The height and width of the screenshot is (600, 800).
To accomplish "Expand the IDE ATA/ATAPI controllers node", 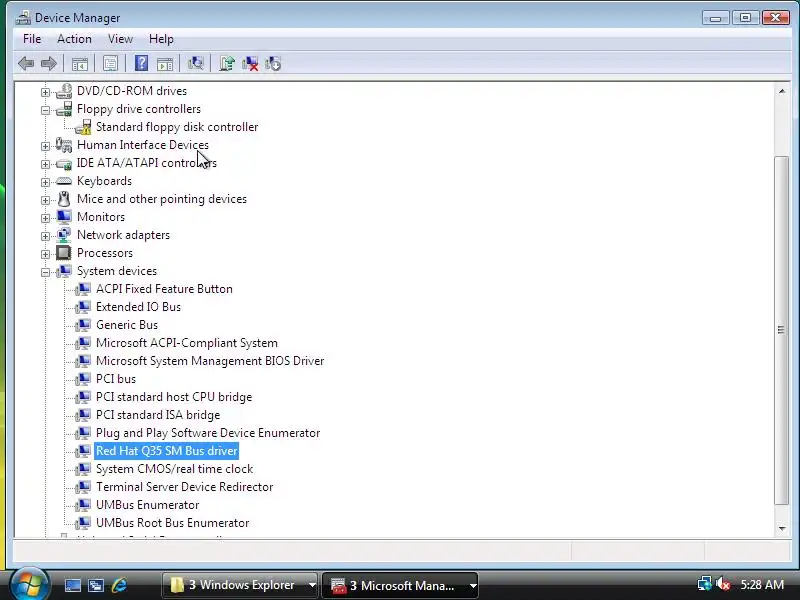I will pyautogui.click(x=45, y=164).
